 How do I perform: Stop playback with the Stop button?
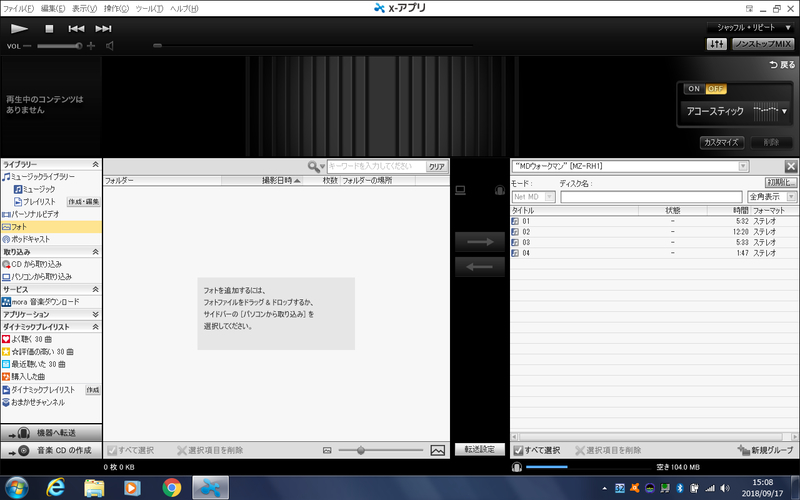[x=49, y=29]
